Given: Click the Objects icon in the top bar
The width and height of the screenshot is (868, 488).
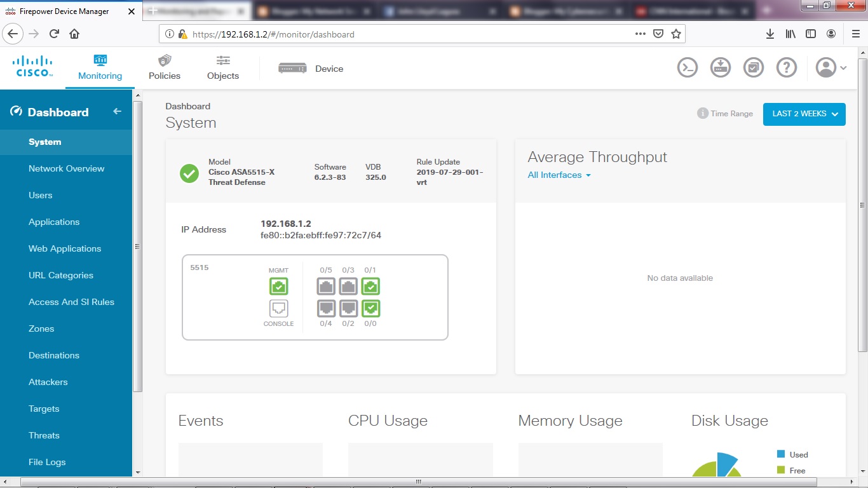Looking at the screenshot, I should (222, 67).
